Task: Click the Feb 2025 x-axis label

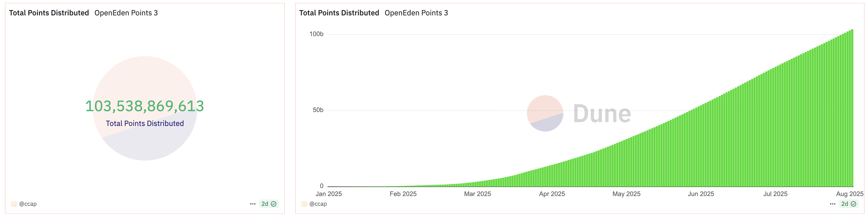Action: click(x=403, y=194)
